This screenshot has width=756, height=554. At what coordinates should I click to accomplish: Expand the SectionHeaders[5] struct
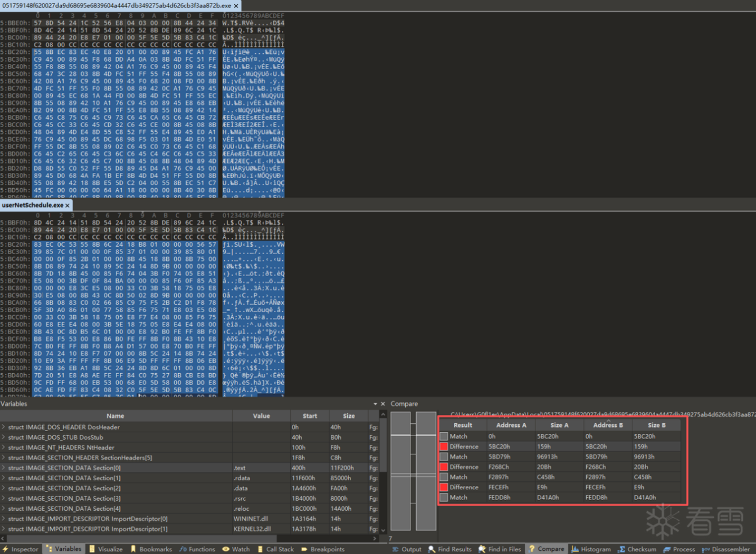point(4,458)
